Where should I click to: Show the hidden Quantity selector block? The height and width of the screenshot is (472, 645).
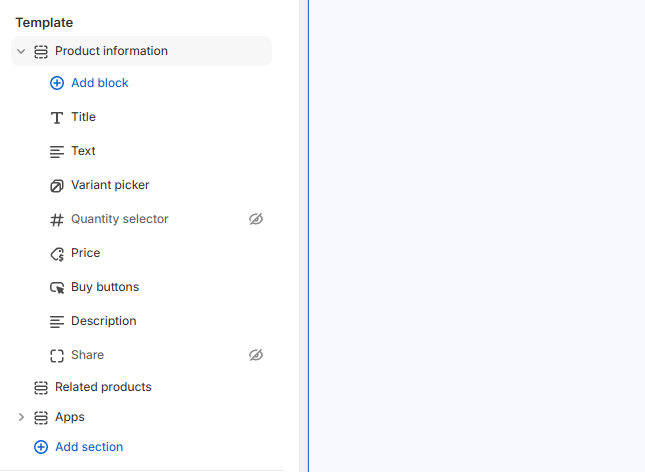tap(256, 219)
